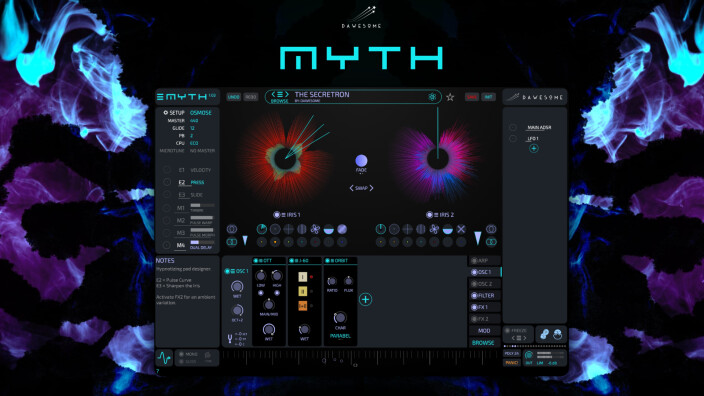Screen dimensions: 704x396
Task: Select the fan-shaped transformer icon under Iris 1
Action: point(315,229)
